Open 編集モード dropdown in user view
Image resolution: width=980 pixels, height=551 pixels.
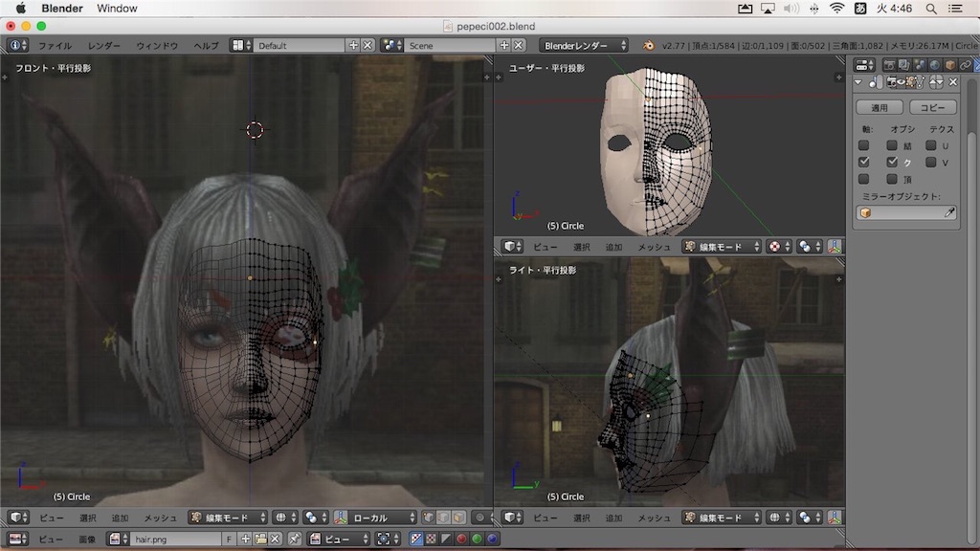722,246
